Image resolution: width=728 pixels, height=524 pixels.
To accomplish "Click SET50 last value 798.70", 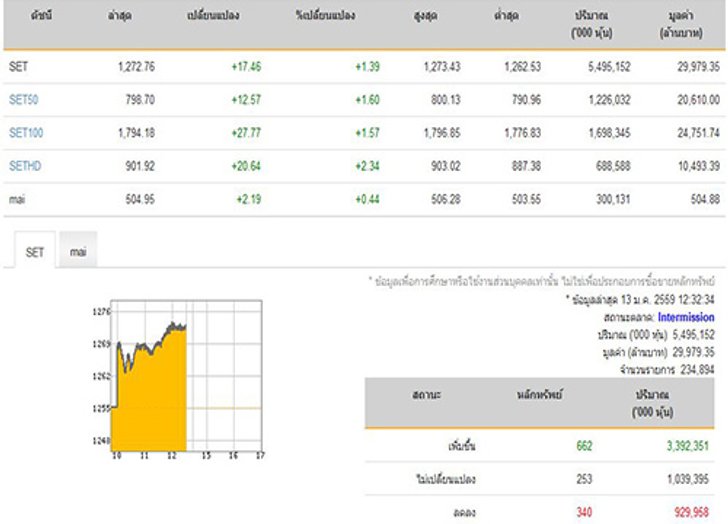I will pyautogui.click(x=140, y=100).
